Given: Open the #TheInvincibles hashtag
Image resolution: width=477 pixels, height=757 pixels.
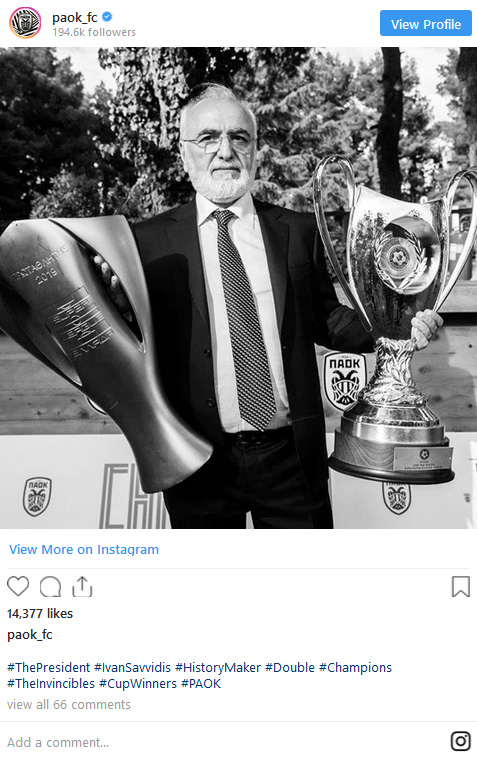Looking at the screenshot, I should pos(51,684).
